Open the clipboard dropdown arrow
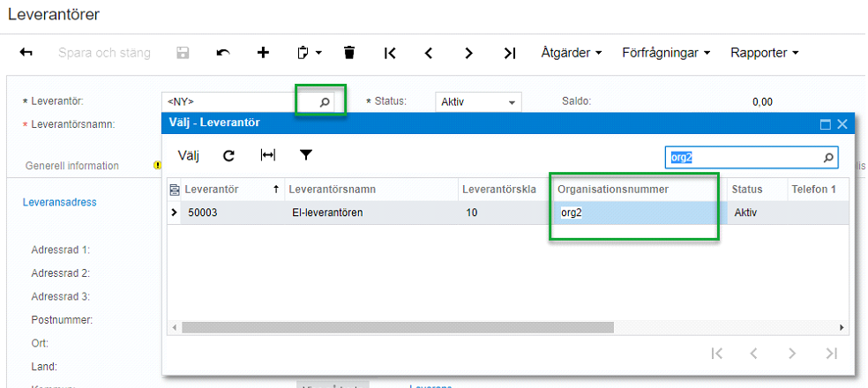The height and width of the screenshot is (388, 868). tap(318, 53)
